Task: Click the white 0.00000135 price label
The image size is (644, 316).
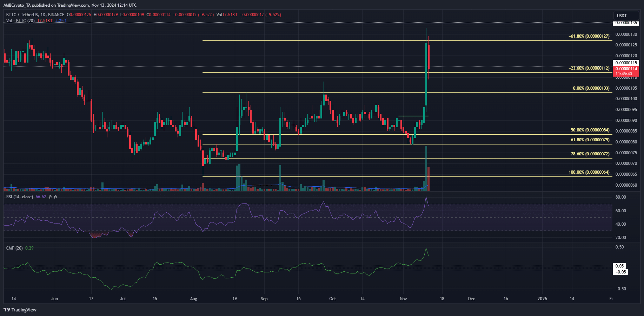Action: click(626, 23)
